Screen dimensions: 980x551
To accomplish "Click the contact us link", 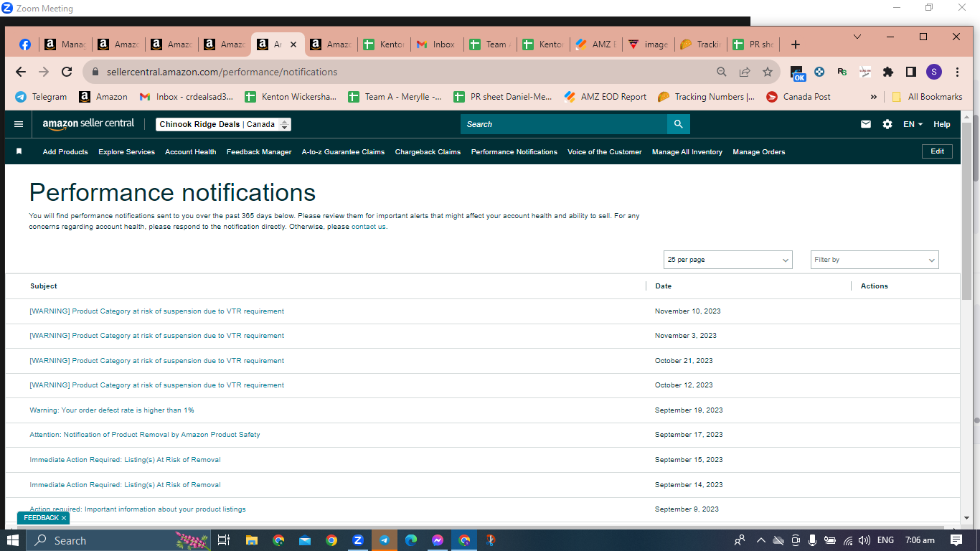I will click(x=369, y=227).
